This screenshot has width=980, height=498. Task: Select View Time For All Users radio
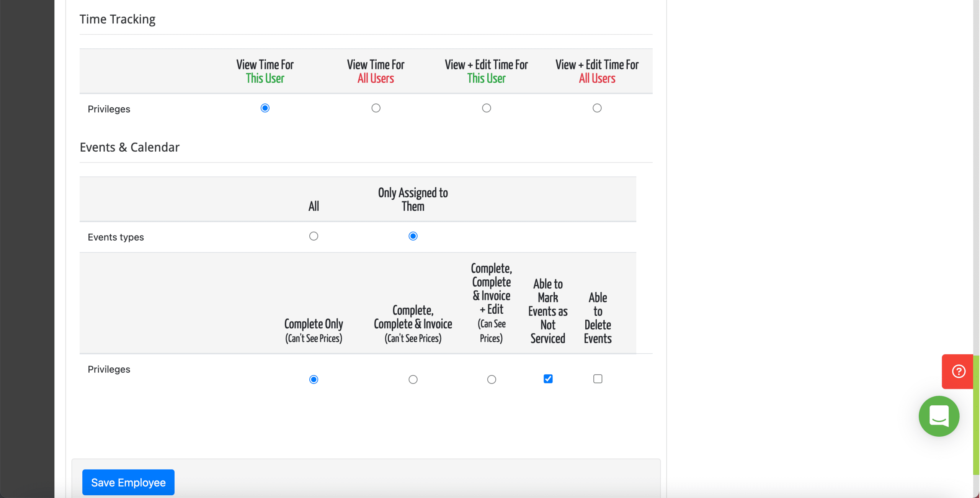coord(376,108)
